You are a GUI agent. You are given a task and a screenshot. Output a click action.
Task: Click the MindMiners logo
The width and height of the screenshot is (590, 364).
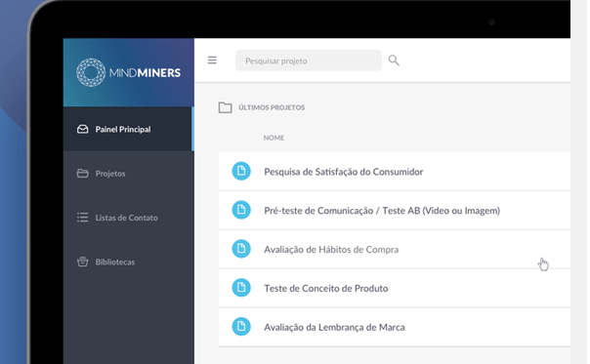128,72
